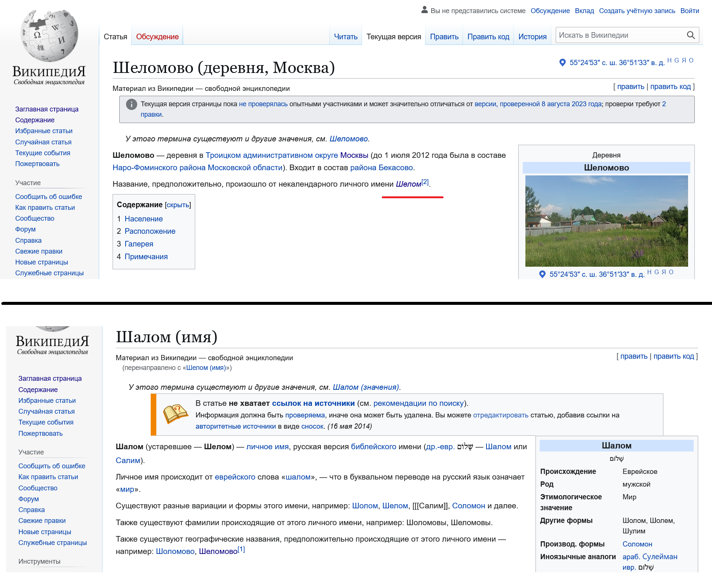Select the «Читать» tab

click(346, 37)
